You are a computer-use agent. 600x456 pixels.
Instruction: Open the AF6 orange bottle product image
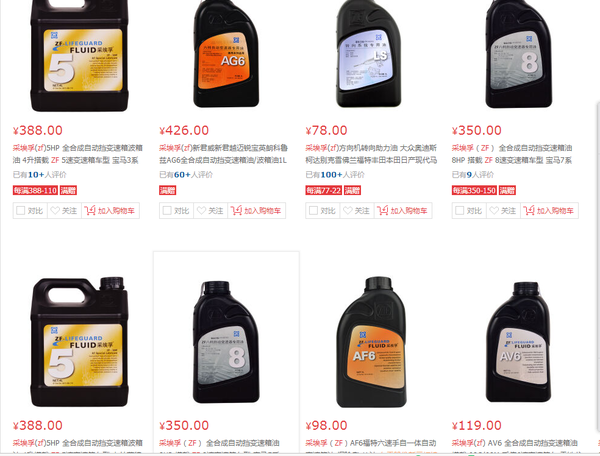(371, 342)
